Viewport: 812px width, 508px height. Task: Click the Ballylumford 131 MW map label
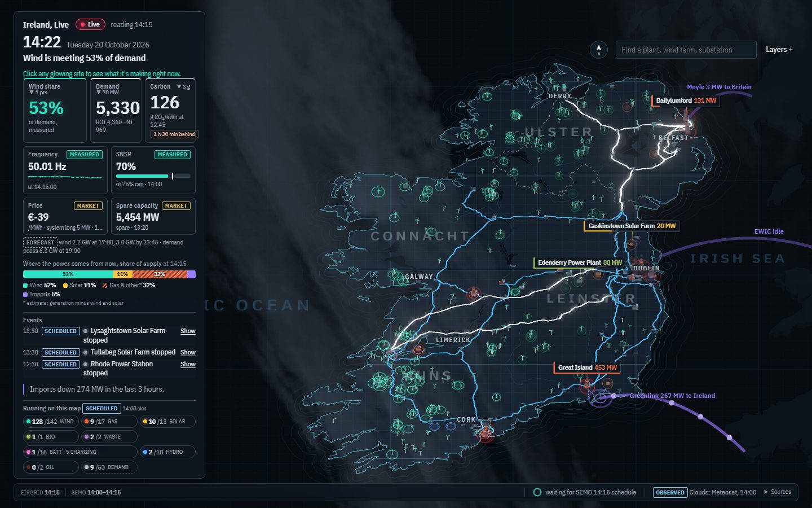(x=686, y=101)
